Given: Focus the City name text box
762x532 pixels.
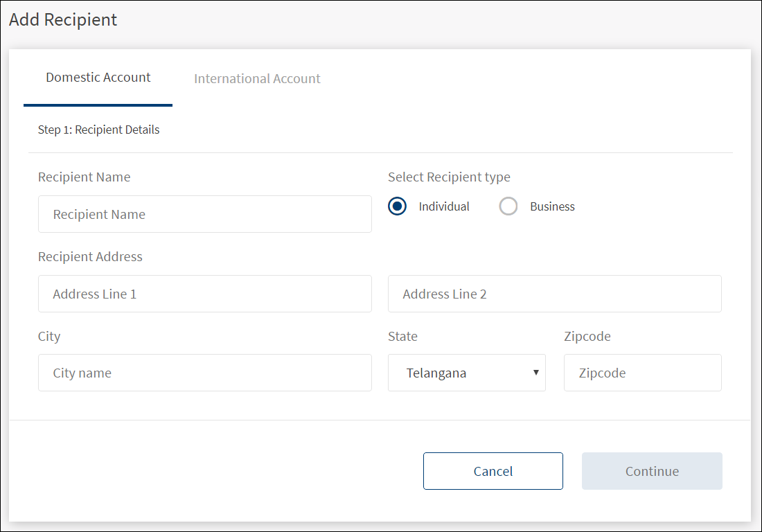Looking at the screenshot, I should coord(204,373).
